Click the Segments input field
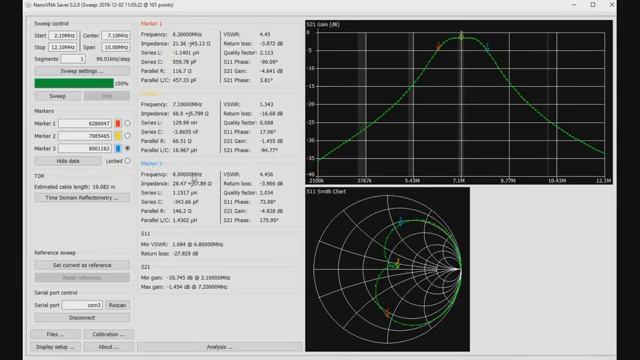The height and width of the screenshot is (360, 640). tap(73, 59)
